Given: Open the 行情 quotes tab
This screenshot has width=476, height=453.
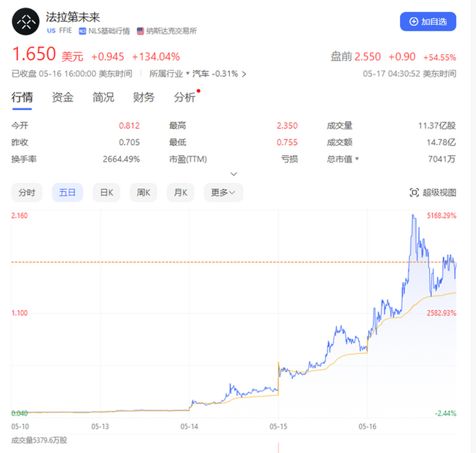Looking at the screenshot, I should tap(22, 97).
